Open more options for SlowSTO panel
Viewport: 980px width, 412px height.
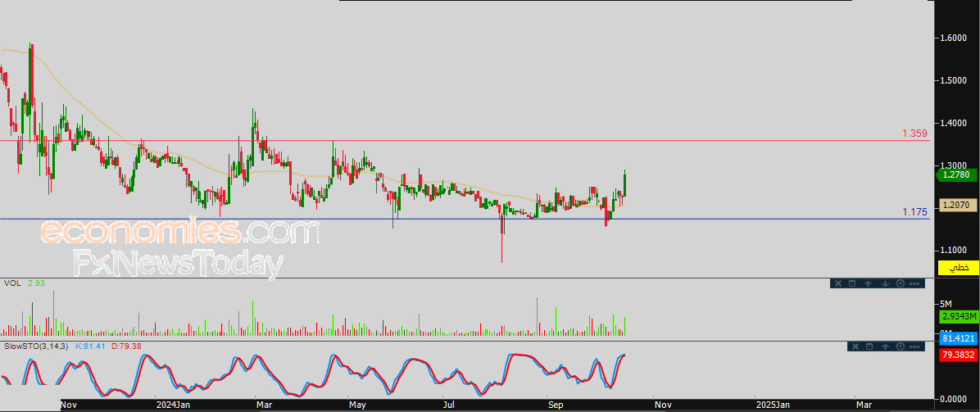[x=914, y=346]
